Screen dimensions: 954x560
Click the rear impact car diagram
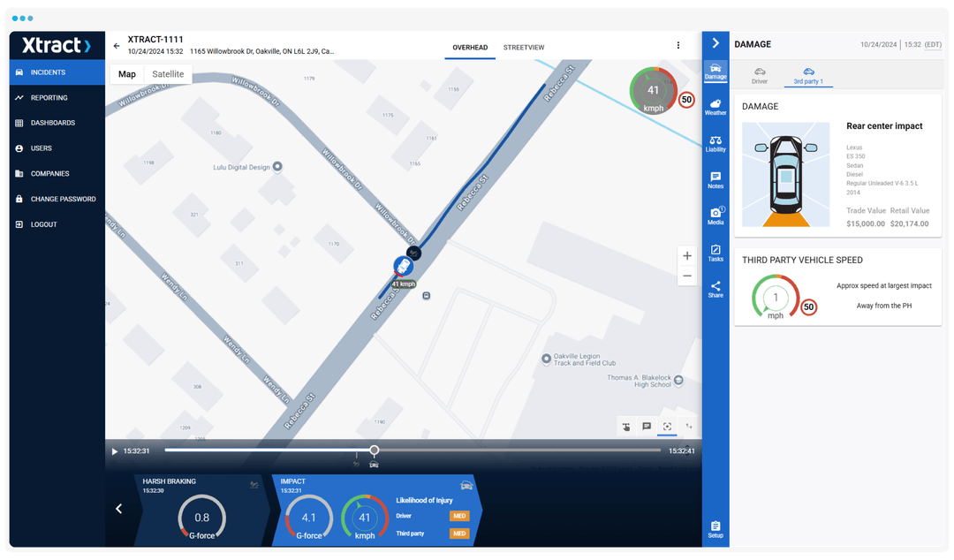[786, 175]
